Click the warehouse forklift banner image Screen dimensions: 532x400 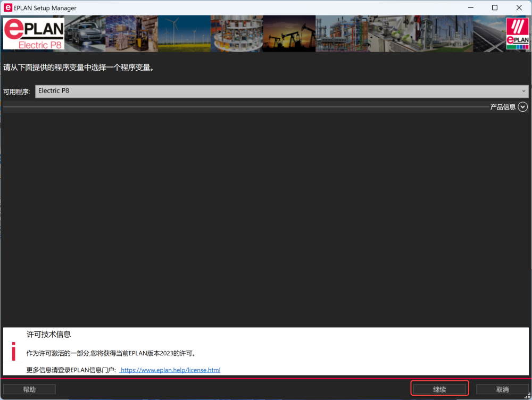click(131, 34)
